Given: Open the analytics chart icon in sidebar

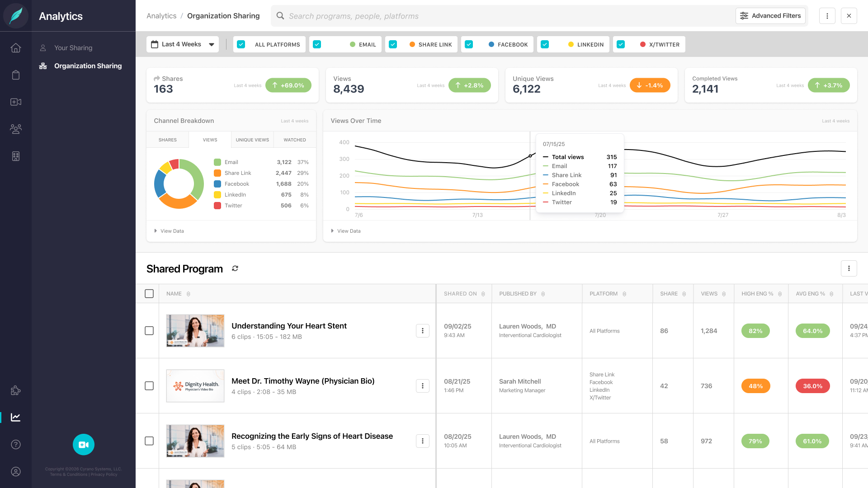Looking at the screenshot, I should click(16, 418).
